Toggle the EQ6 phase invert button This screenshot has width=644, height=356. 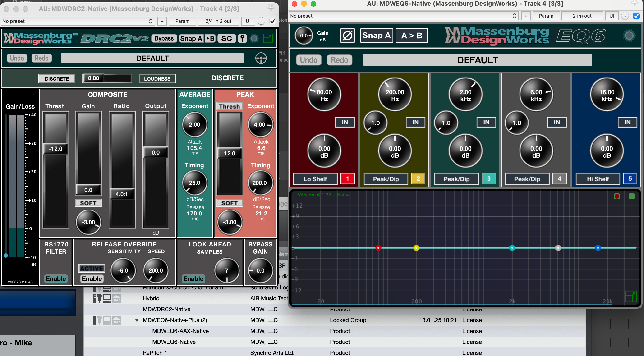coord(347,36)
